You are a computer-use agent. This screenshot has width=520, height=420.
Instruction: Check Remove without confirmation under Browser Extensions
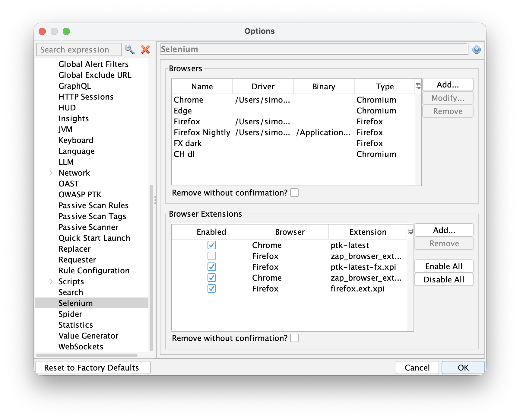pyautogui.click(x=294, y=338)
